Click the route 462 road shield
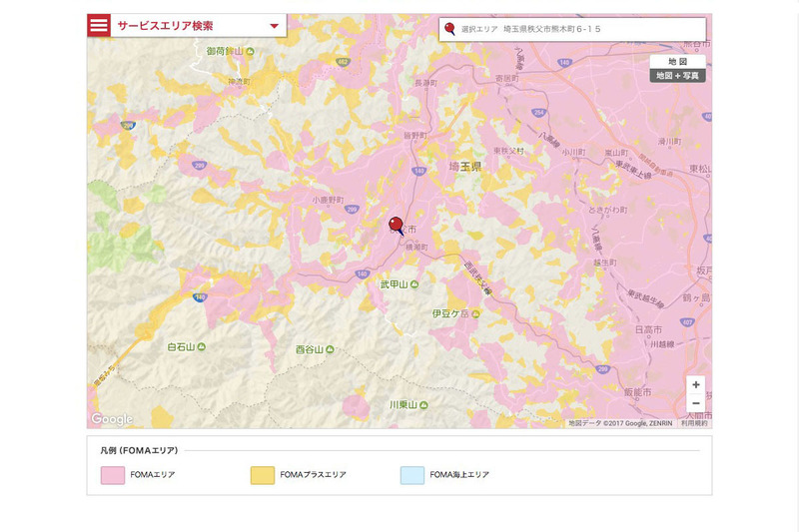This screenshot has width=799, height=532. (343, 62)
